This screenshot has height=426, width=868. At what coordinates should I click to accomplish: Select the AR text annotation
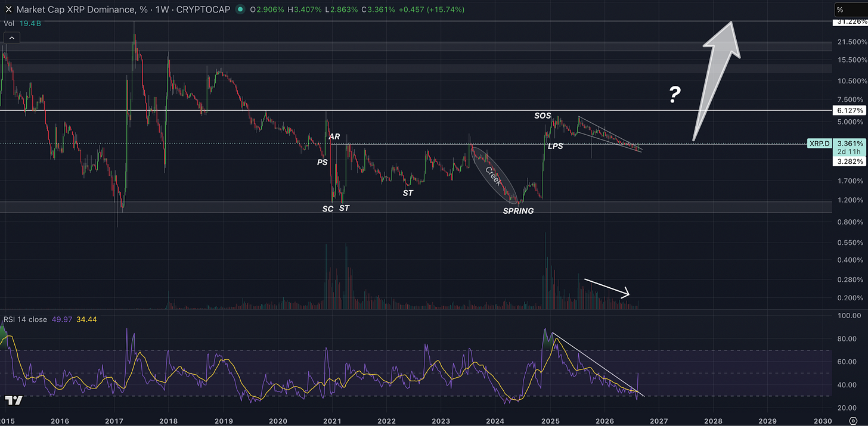click(x=334, y=136)
